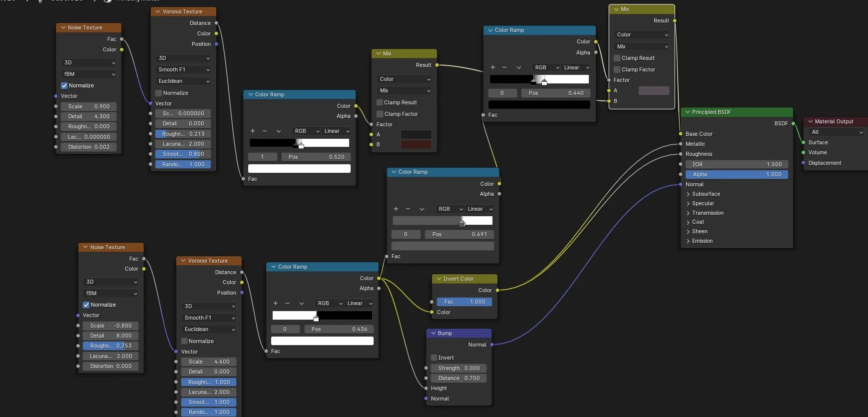The width and height of the screenshot is (868, 417).
Task: Uncheck Normalize in Noise Texture with Scale -0.800
Action: [x=86, y=305]
